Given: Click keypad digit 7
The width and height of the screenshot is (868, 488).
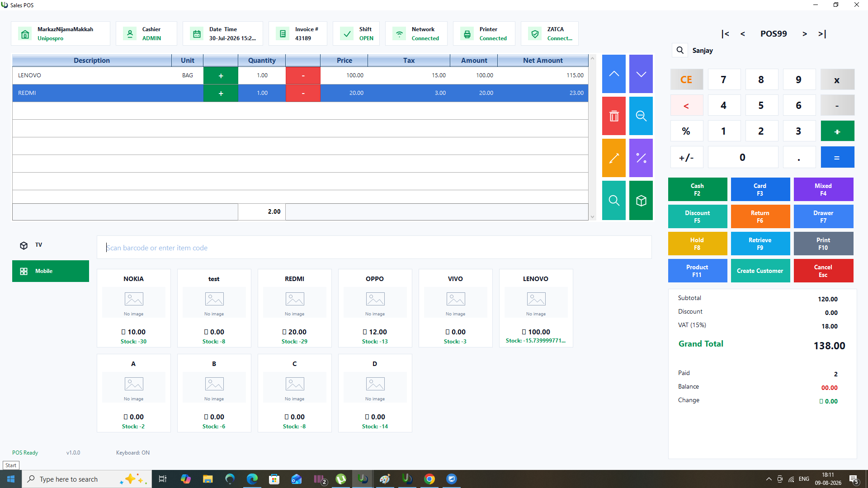Looking at the screenshot, I should 724,80.
